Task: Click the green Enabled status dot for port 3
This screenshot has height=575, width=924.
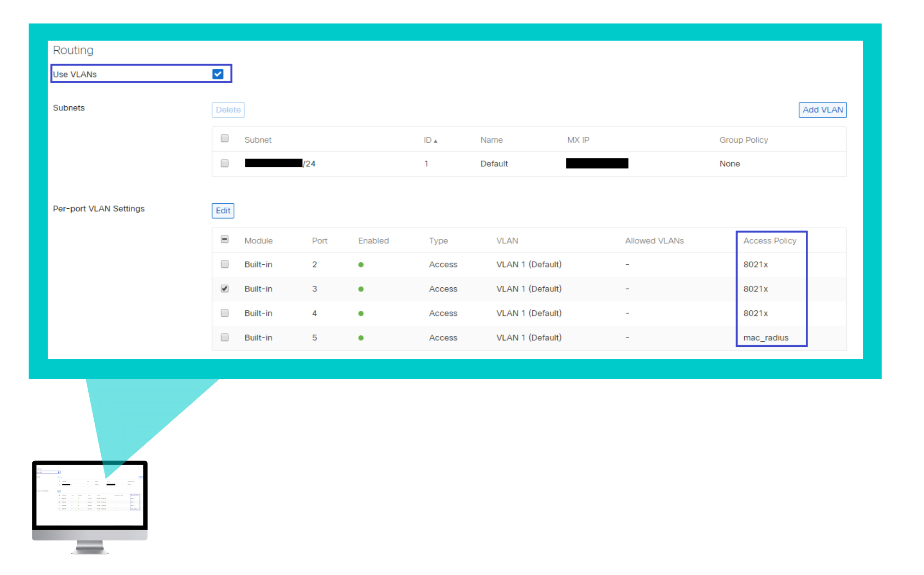Action: (x=361, y=289)
